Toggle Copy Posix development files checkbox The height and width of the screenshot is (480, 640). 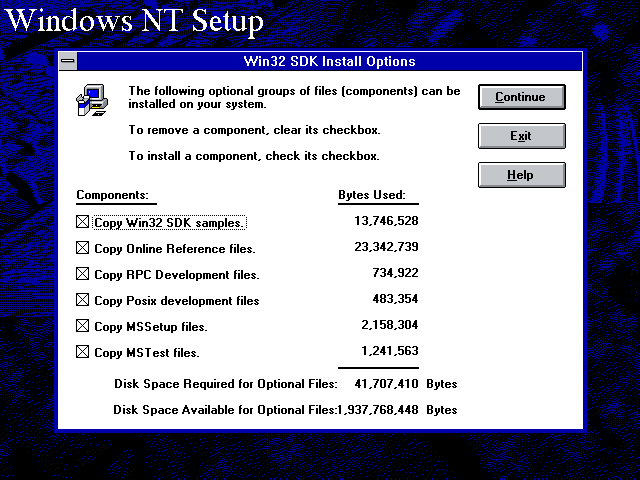pos(82,300)
